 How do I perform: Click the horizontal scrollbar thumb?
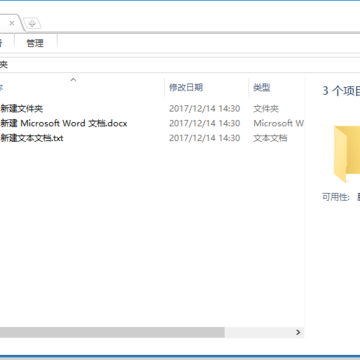tap(112, 332)
